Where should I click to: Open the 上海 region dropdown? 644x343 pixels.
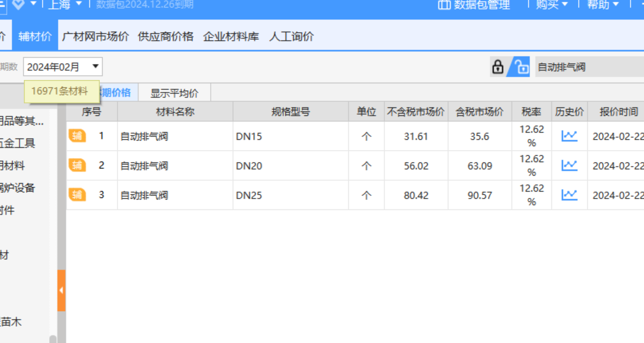(x=65, y=4)
